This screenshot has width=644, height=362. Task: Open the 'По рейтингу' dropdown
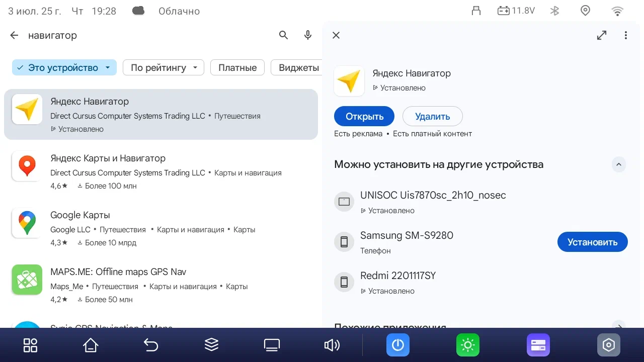pyautogui.click(x=164, y=67)
